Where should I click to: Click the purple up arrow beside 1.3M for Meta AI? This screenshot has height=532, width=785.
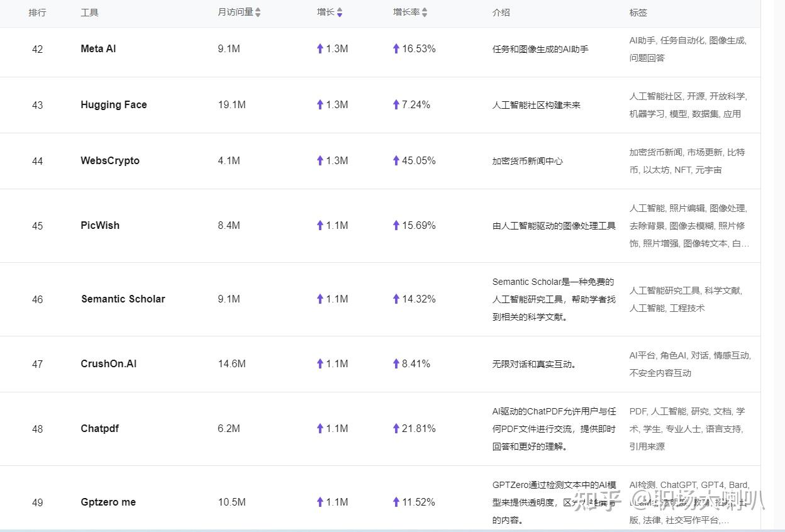(320, 48)
